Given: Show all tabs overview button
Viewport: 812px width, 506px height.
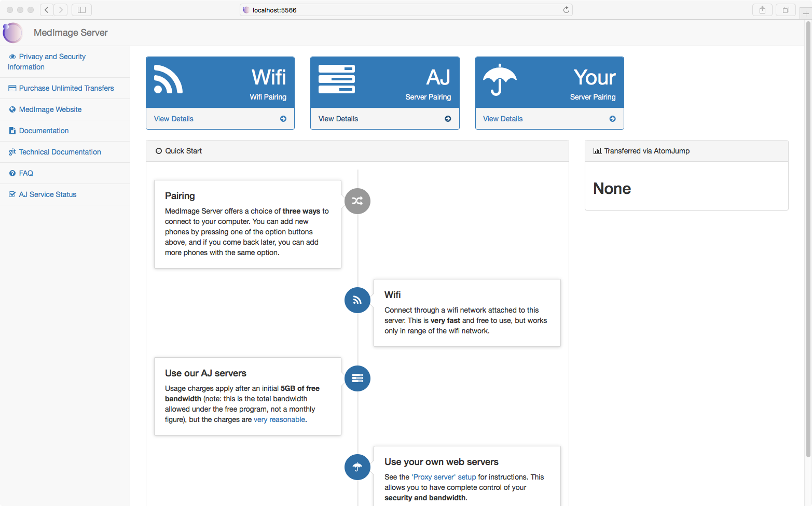Looking at the screenshot, I should click(786, 10).
